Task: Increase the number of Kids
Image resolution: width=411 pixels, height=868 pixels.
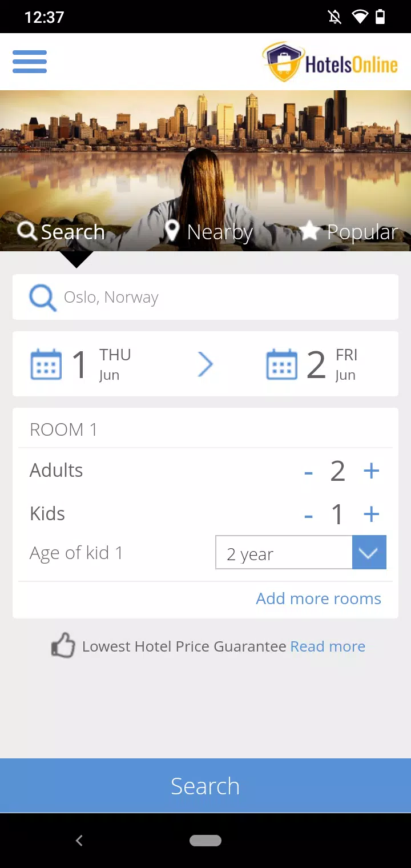Action: point(372,514)
